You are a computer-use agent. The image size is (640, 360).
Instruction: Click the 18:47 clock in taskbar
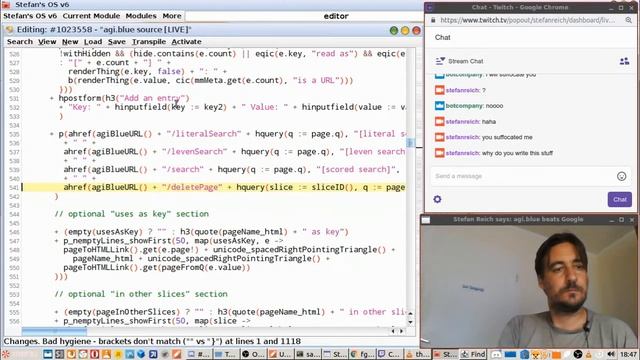pos(629,354)
